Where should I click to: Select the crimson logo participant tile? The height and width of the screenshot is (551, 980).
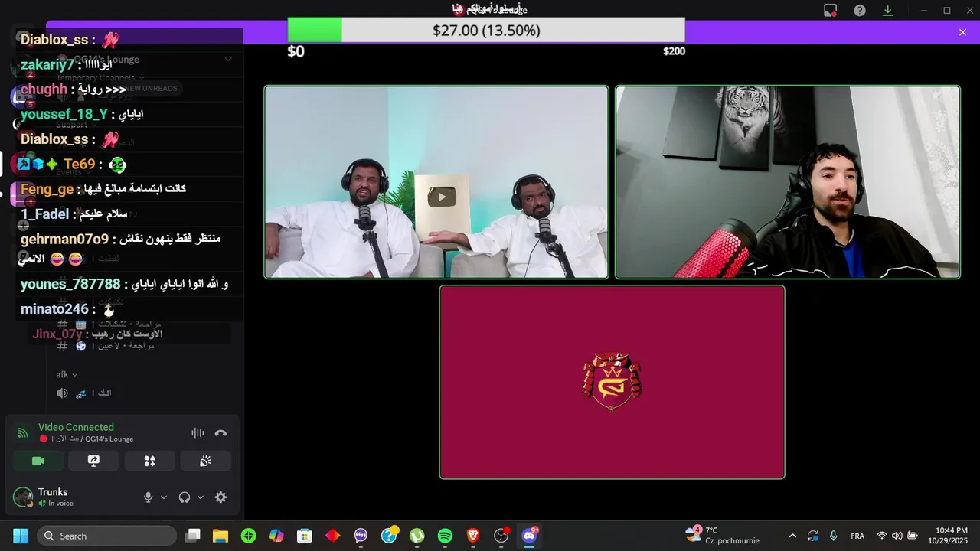click(x=612, y=382)
